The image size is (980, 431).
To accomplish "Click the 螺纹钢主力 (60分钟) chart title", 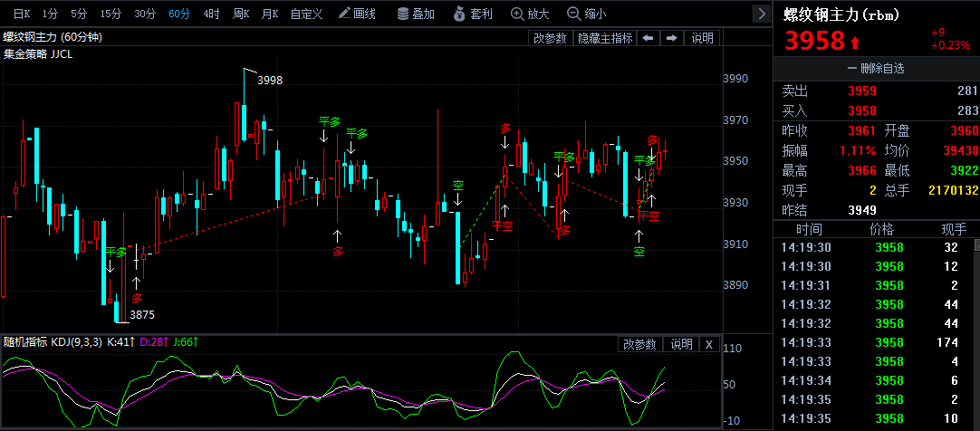I will 53,37.
